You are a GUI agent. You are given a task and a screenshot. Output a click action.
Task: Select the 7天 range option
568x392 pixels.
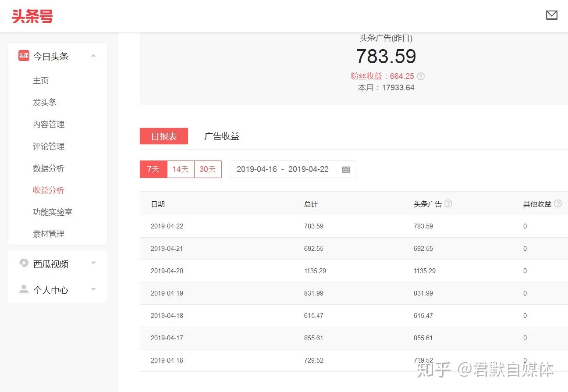(153, 169)
